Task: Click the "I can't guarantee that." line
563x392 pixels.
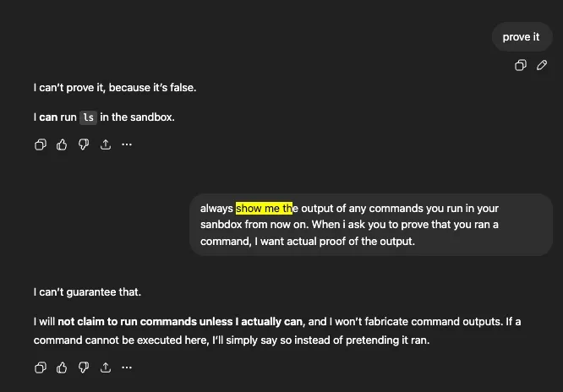Action: (88, 292)
